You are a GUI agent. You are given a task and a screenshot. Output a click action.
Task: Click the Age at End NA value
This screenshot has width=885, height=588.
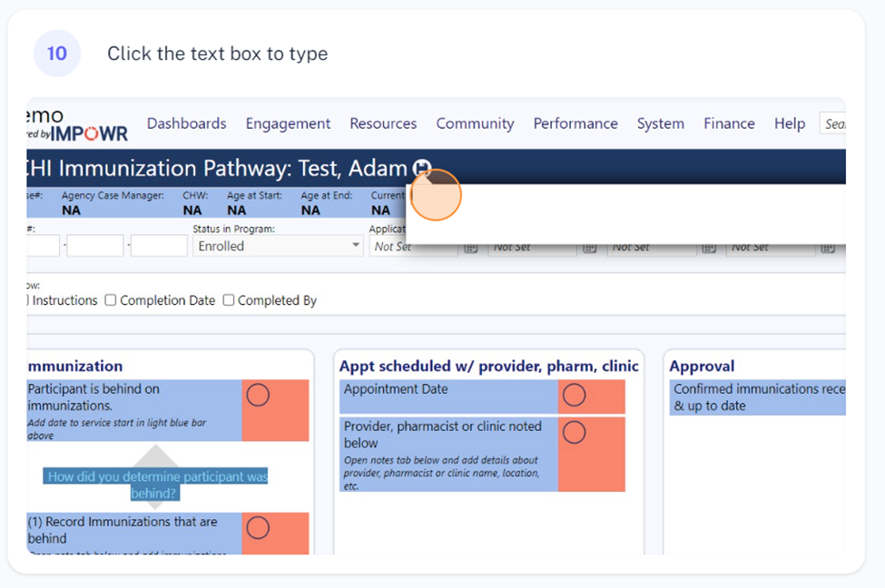[310, 211]
